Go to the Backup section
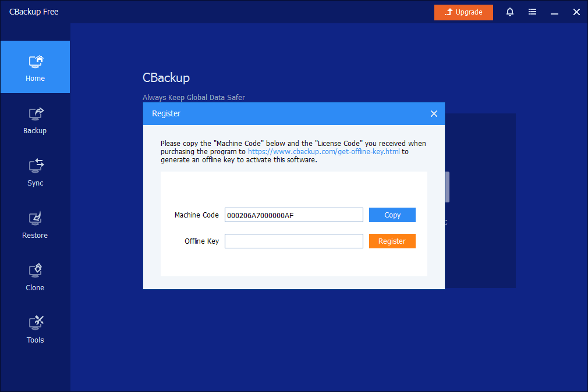 pos(35,120)
